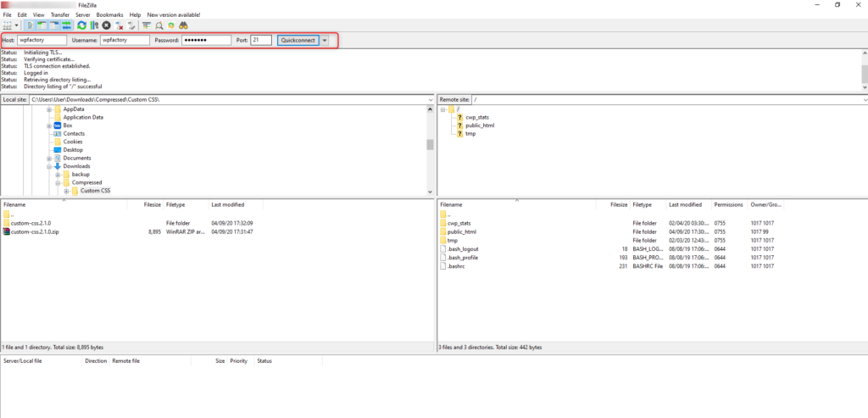Click the message log scrollbar thumb
Screen dimensions: 868x418
click(x=865, y=73)
